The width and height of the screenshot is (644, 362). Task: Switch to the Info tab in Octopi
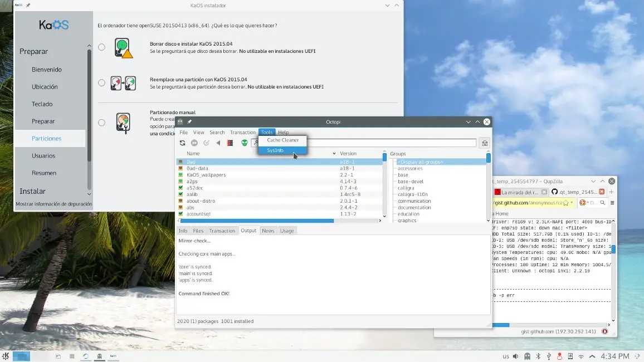click(183, 231)
